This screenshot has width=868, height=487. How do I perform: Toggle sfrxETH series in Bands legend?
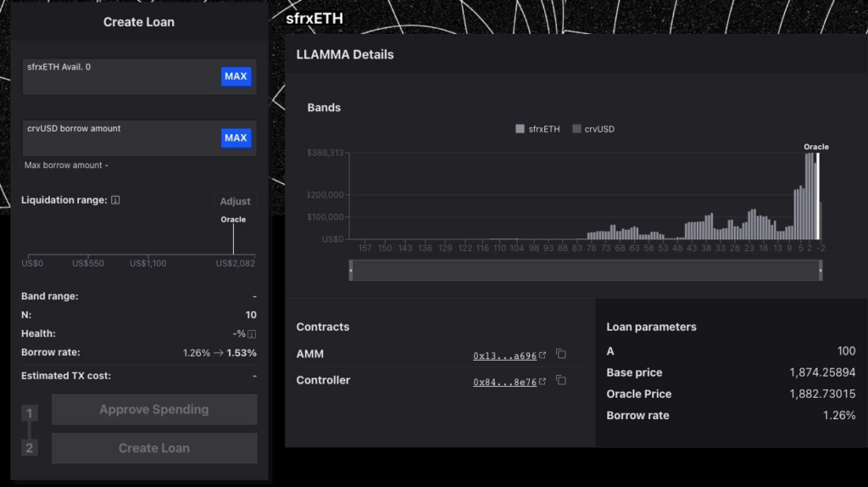tap(537, 129)
